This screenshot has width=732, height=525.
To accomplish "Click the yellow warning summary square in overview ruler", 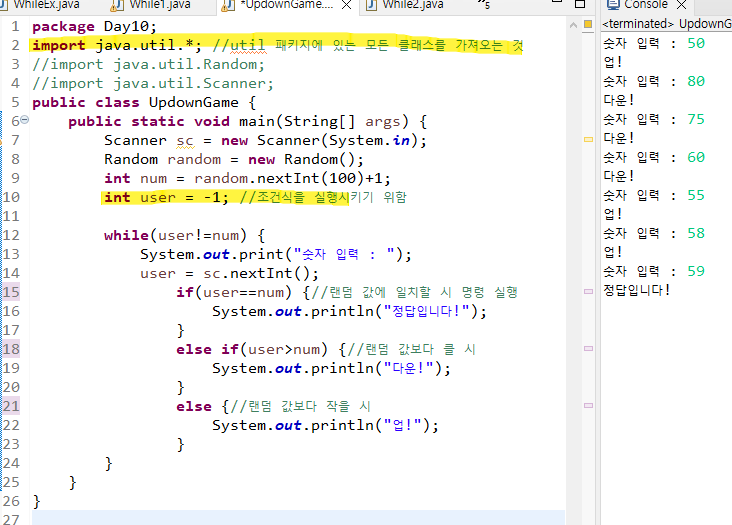I will tap(588, 24).
